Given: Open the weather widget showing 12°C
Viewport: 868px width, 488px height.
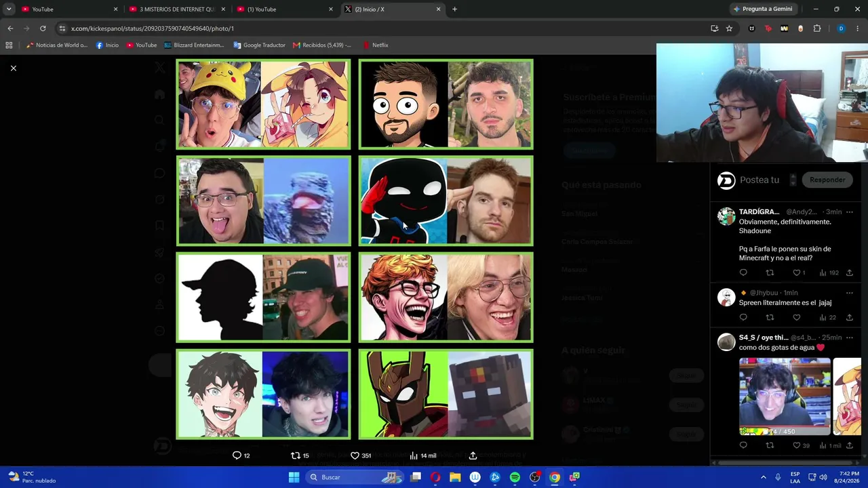Looking at the screenshot, I should (32, 477).
